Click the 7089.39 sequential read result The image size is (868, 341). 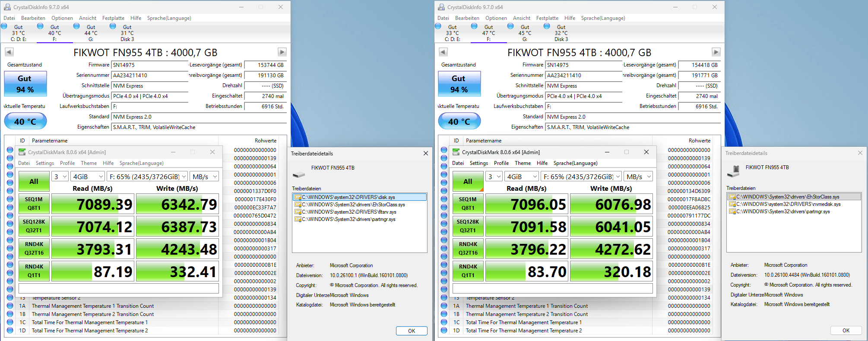tap(92, 204)
